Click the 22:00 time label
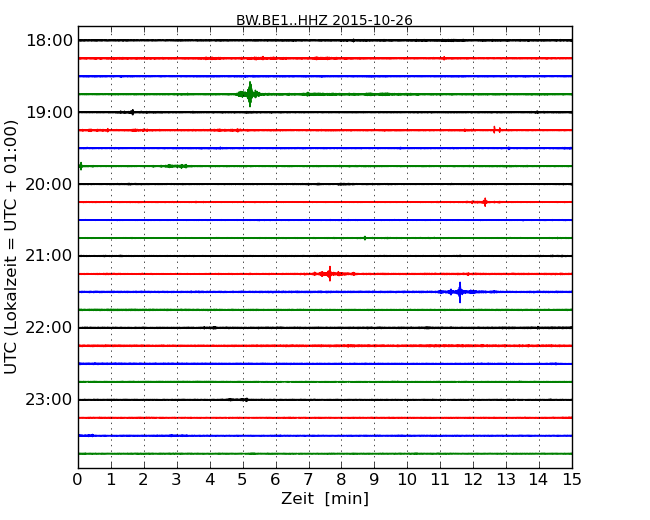 49,328
